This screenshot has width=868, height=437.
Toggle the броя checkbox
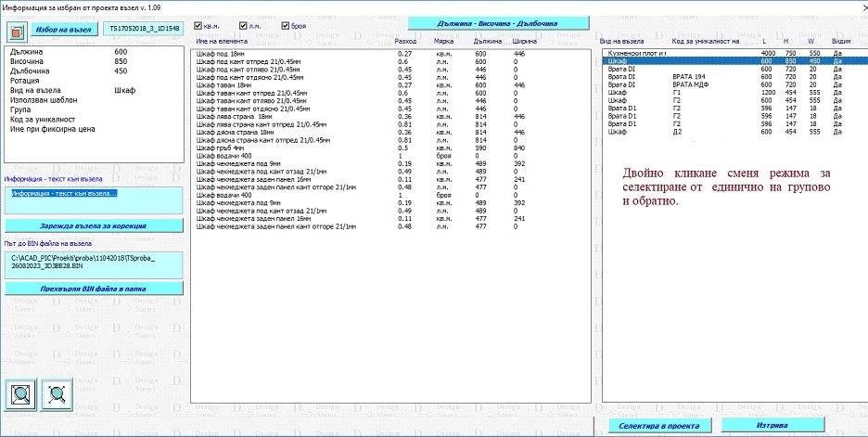pyautogui.click(x=286, y=25)
